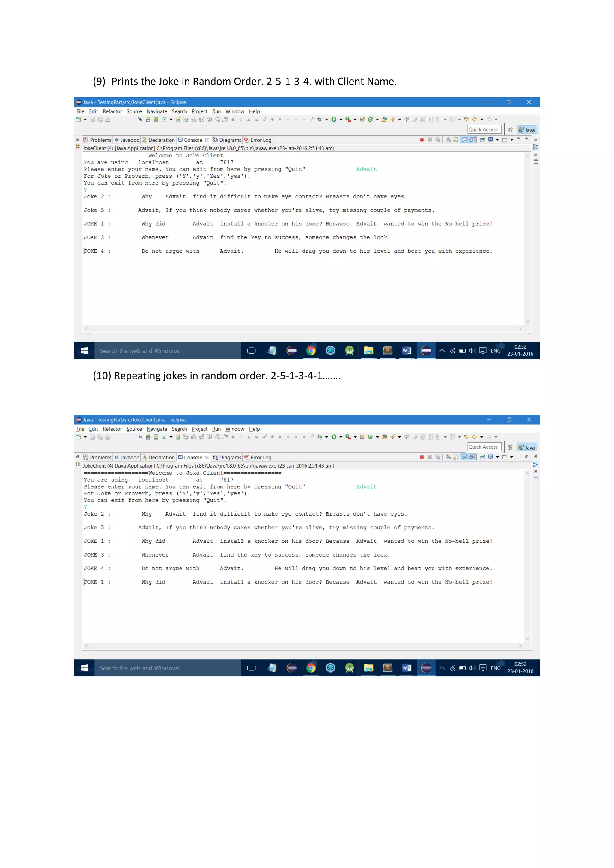Terminate the running program in figure (10) console
The width and height of the screenshot is (614, 868).
point(422,457)
